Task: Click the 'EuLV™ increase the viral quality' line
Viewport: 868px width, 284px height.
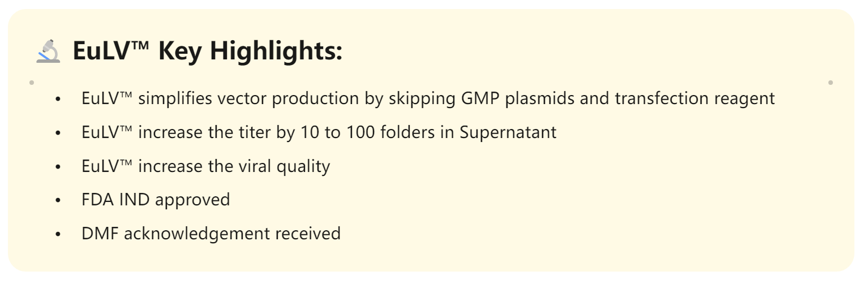Action: (205, 166)
